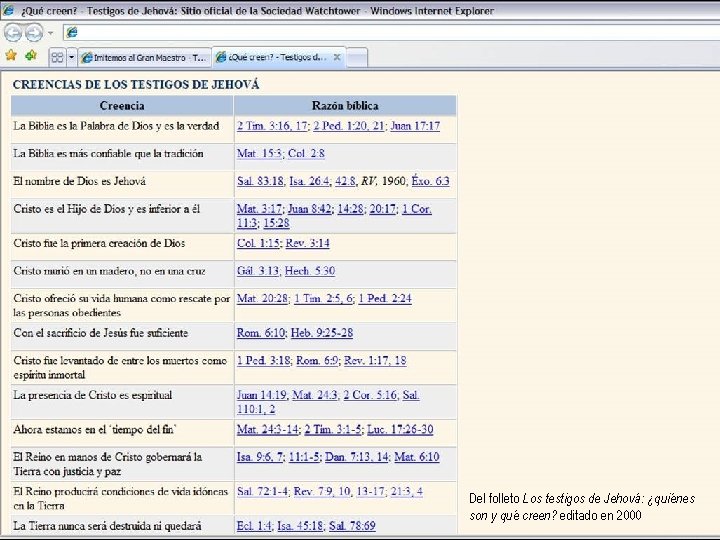Click the Juan 14:19 link
Viewport: 720px width, 540px height.
[262, 395]
